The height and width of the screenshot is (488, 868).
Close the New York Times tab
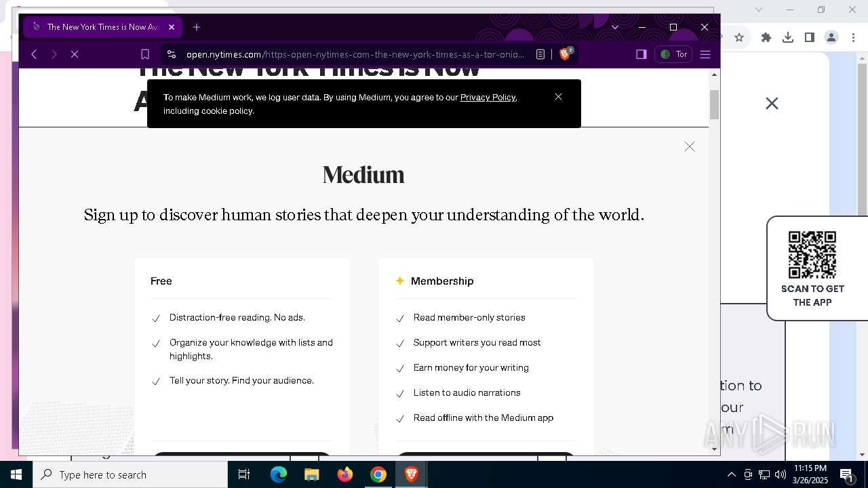point(172,27)
